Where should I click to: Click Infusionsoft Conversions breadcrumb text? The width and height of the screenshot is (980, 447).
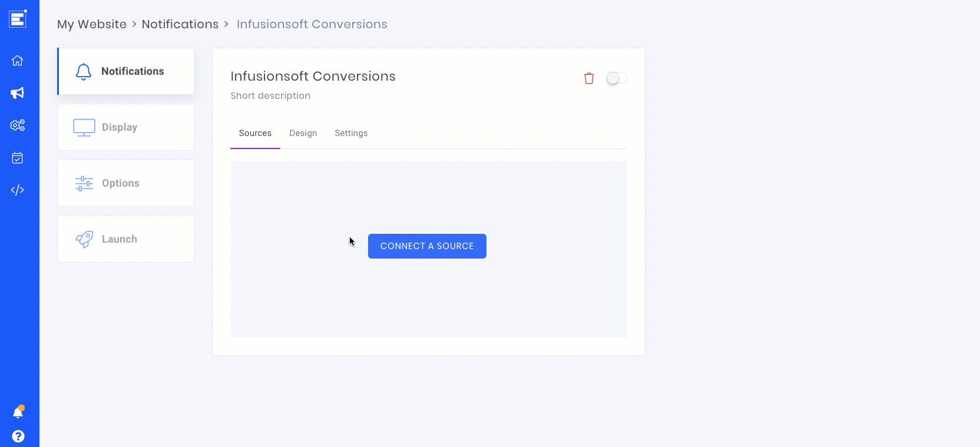click(x=312, y=24)
